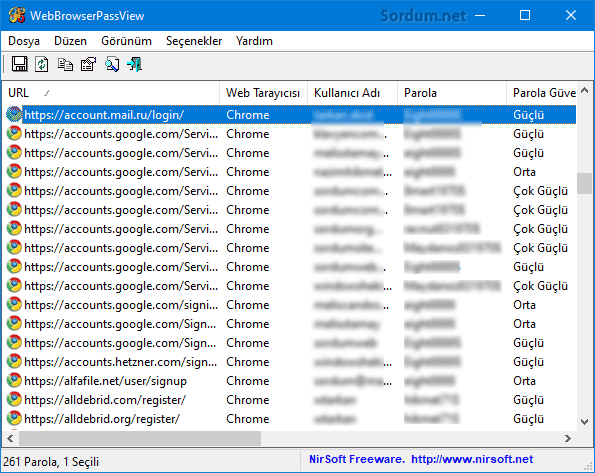This screenshot has height=473, width=595.
Task: Click Chrome cell in alldebrid.org row
Action: coord(248,418)
